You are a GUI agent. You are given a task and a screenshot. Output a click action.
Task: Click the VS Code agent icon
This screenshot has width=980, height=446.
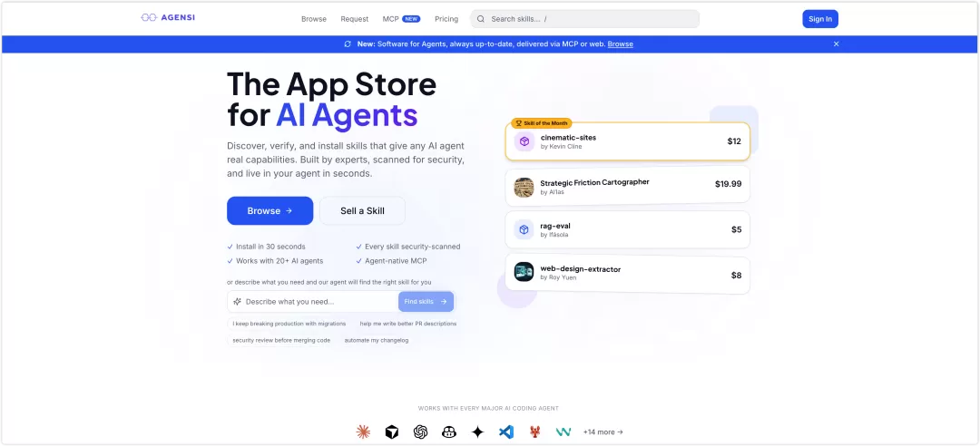pyautogui.click(x=506, y=431)
